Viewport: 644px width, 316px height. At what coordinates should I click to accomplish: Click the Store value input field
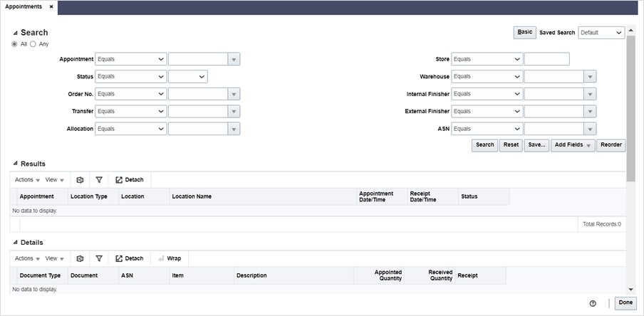[546, 59]
